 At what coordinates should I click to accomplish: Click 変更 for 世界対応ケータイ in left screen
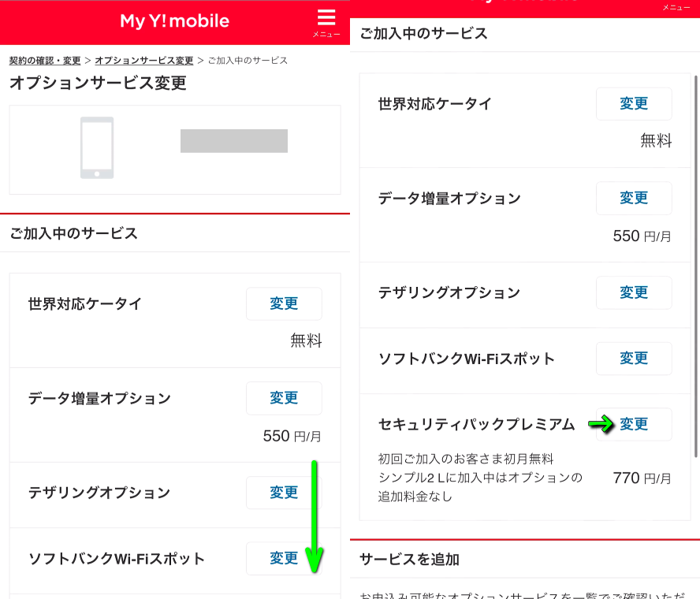[284, 303]
